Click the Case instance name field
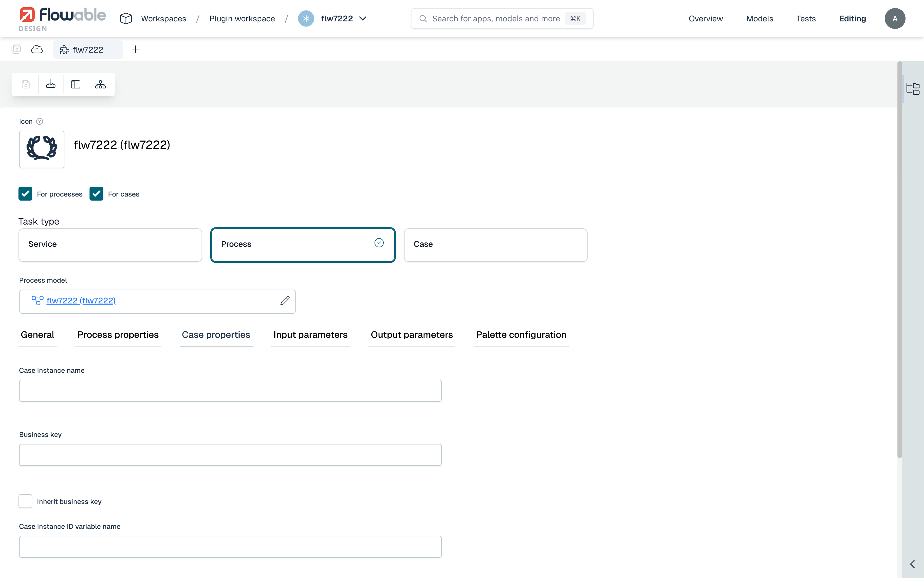The image size is (924, 578). [x=230, y=391]
